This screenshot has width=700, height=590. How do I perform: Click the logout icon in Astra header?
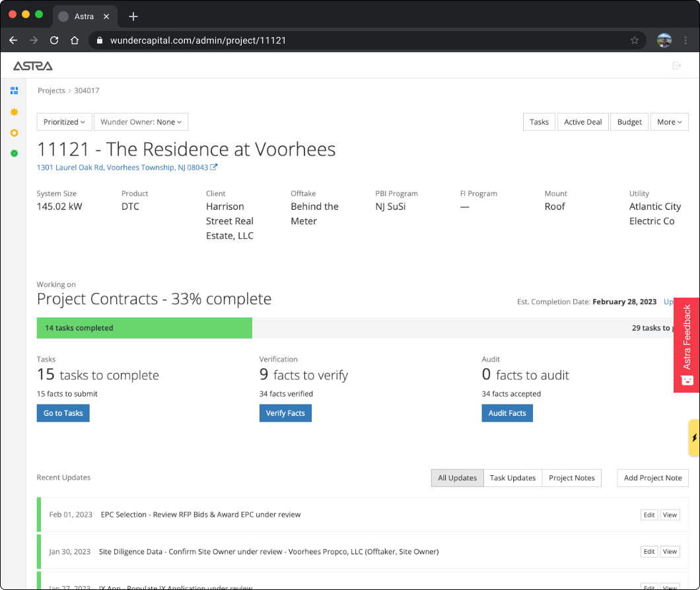tap(676, 65)
